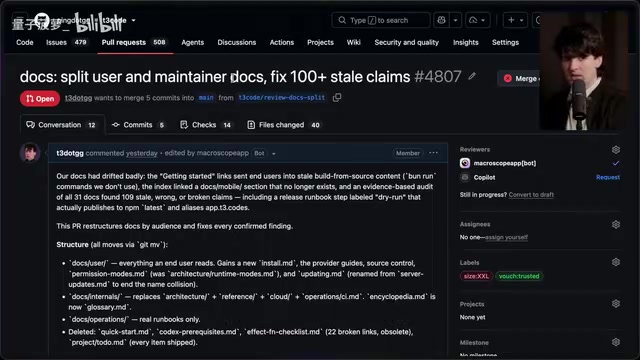Expand the Copilot dropdown arrow
The image size is (640, 360).
[x=456, y=20]
